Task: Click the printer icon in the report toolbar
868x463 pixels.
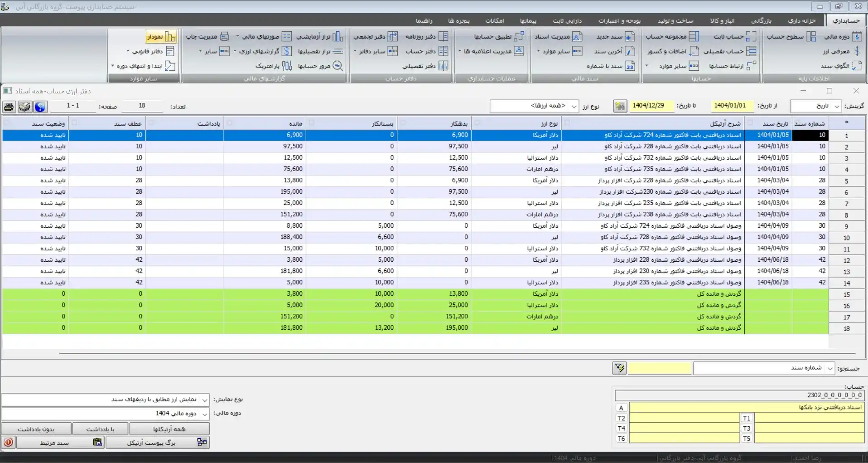Action: tap(9, 107)
